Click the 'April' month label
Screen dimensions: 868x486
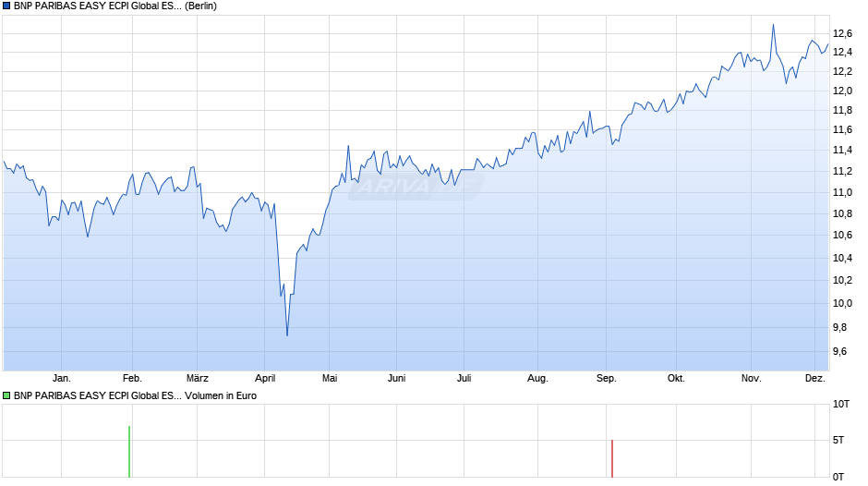(265, 379)
